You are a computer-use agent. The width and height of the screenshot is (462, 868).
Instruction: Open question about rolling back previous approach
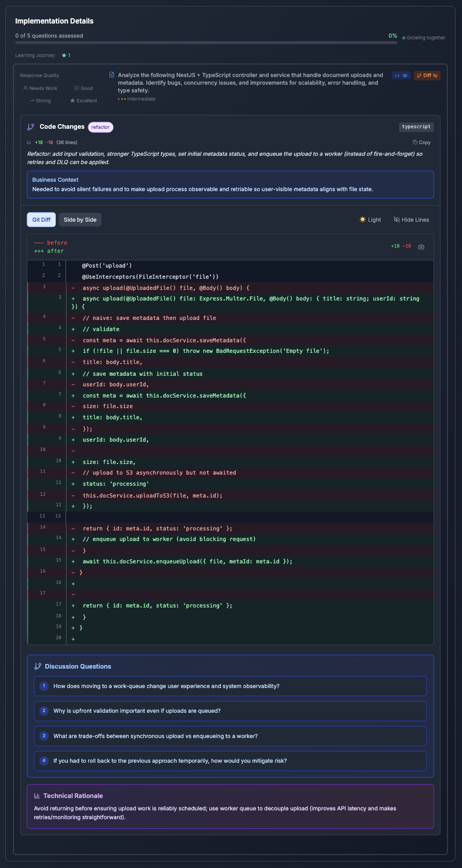coord(230,760)
